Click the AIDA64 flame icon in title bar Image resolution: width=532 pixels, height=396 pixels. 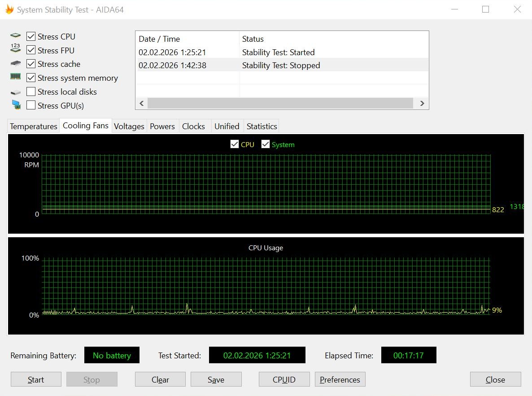(10, 9)
